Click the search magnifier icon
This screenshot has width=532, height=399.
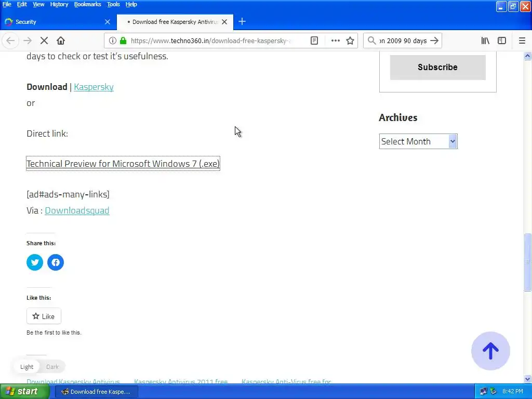(371, 41)
